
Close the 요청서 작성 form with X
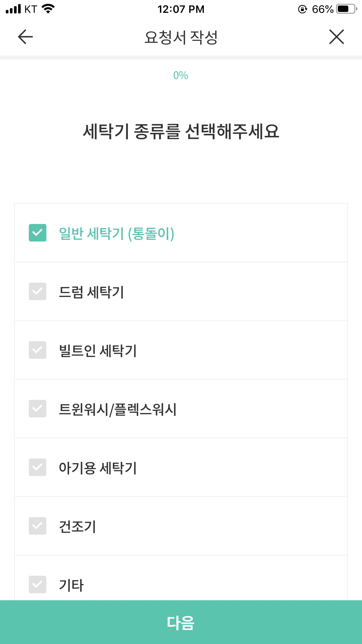pyautogui.click(x=337, y=37)
